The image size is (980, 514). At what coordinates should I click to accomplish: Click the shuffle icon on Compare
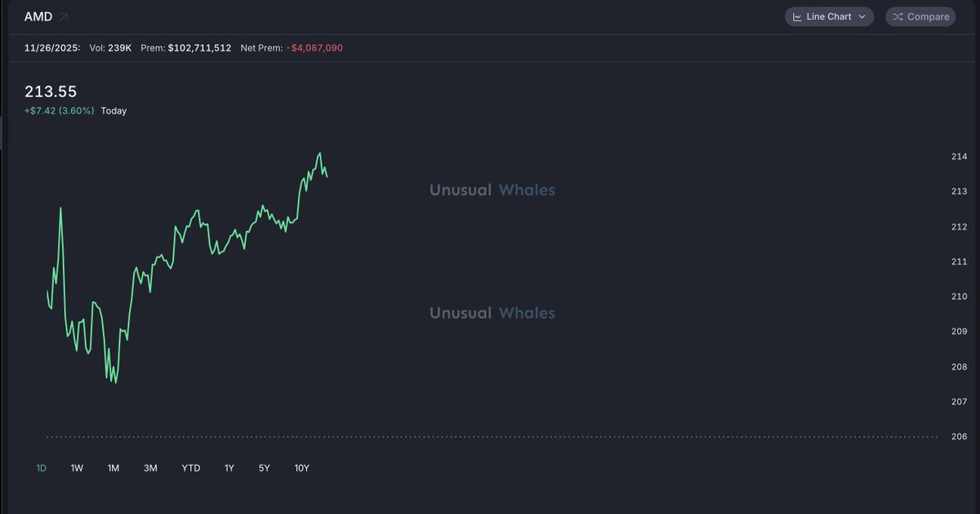tap(898, 17)
